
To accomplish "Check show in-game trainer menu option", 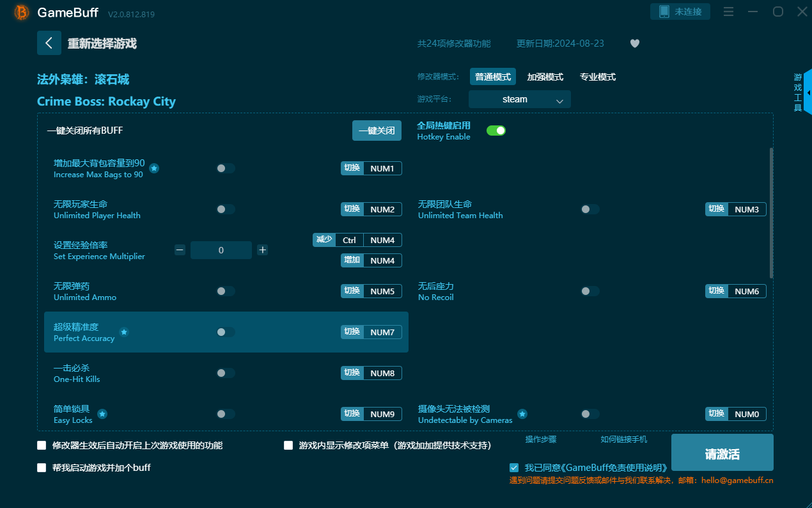I will pos(288,445).
